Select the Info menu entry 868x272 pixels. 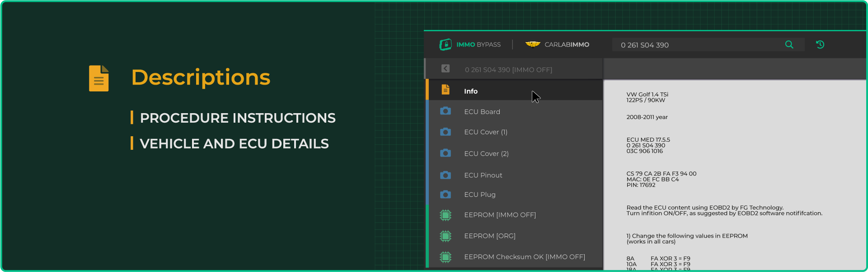[471, 91]
